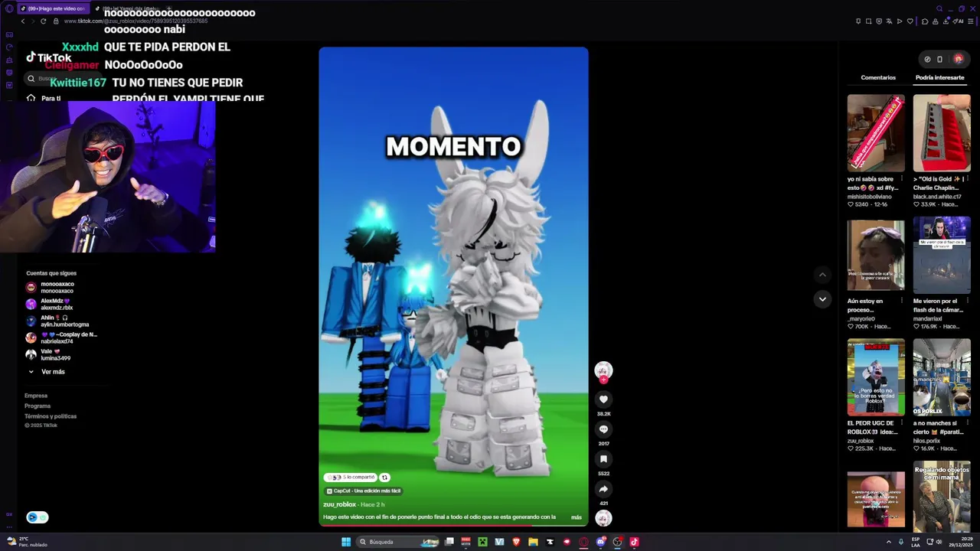Open the browser easy setup sliders icon
The width and height of the screenshot is (980, 551).
pyautogui.click(x=970, y=21)
